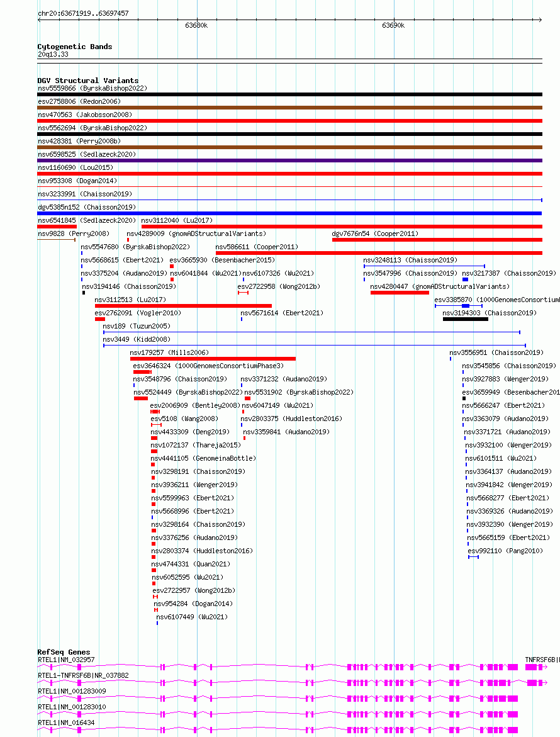Click nsv3112040 (Lu2017) variant label
This screenshot has height=737, width=560.
(177, 220)
